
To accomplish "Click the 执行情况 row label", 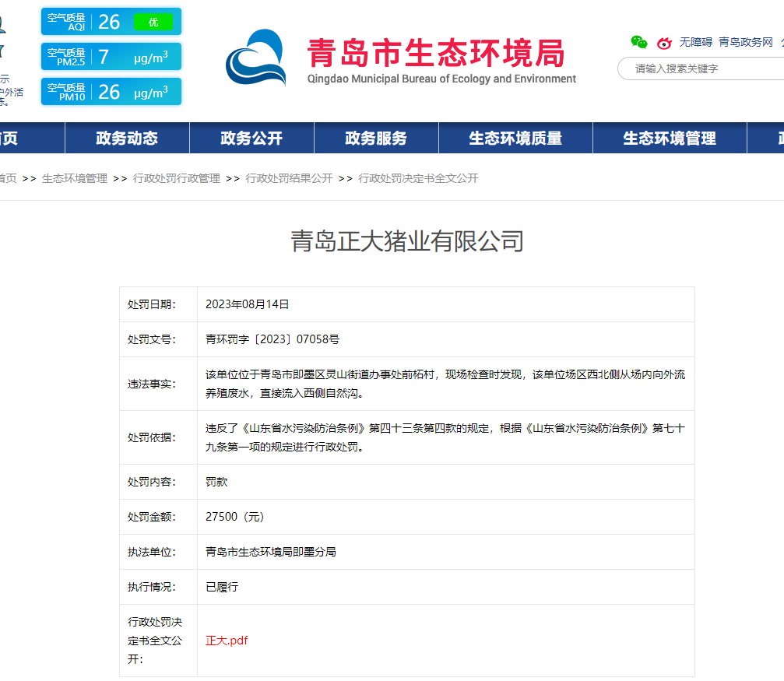I will 152,587.
